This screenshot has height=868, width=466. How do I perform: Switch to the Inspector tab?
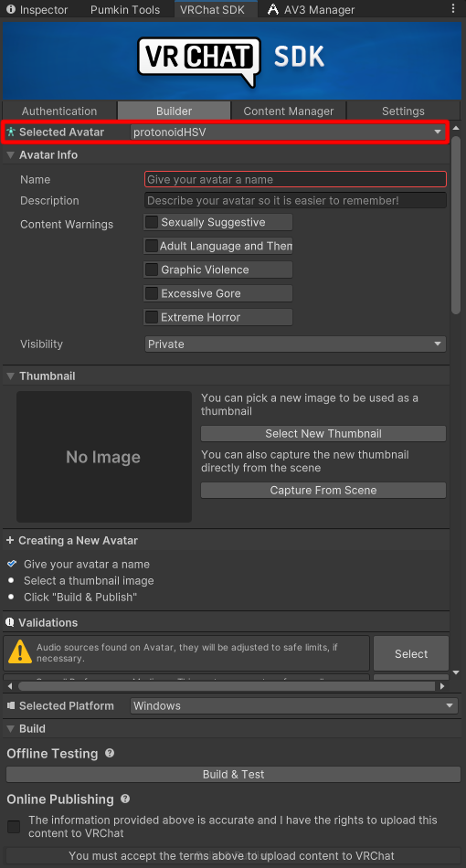(37, 9)
